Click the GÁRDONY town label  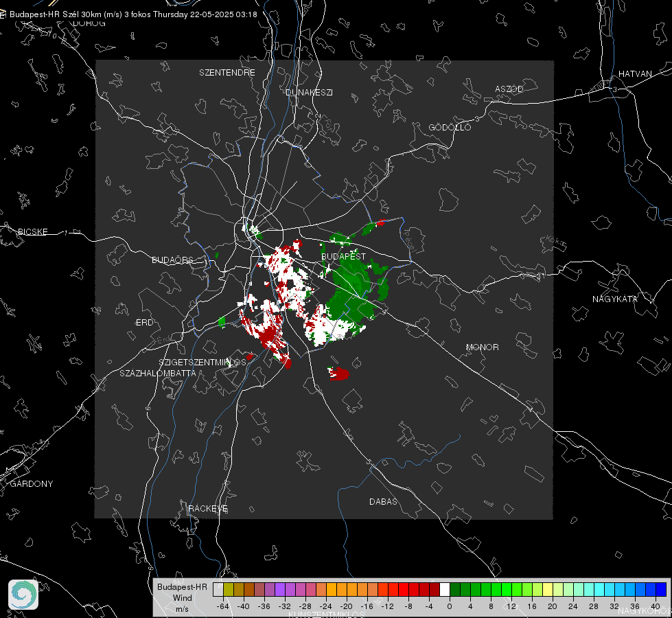pyautogui.click(x=32, y=484)
